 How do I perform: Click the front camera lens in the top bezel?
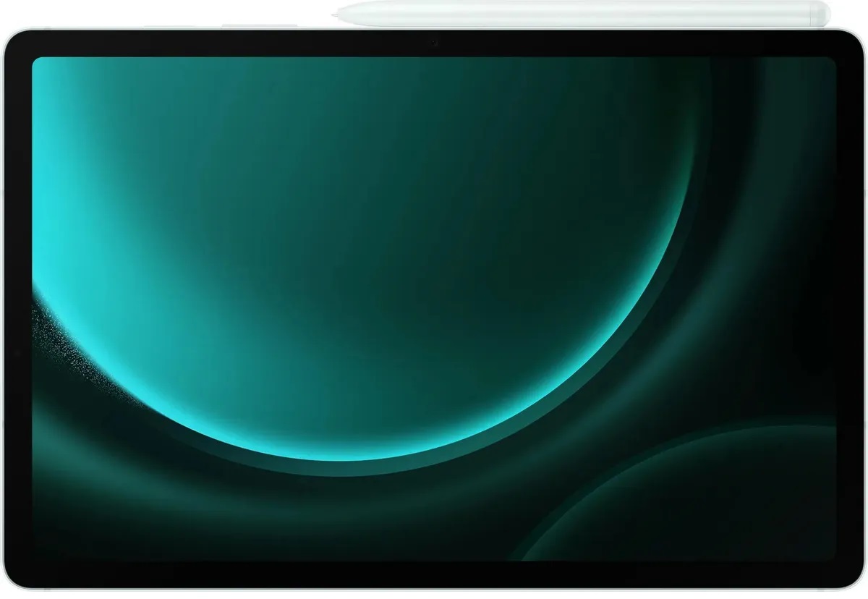(x=434, y=43)
